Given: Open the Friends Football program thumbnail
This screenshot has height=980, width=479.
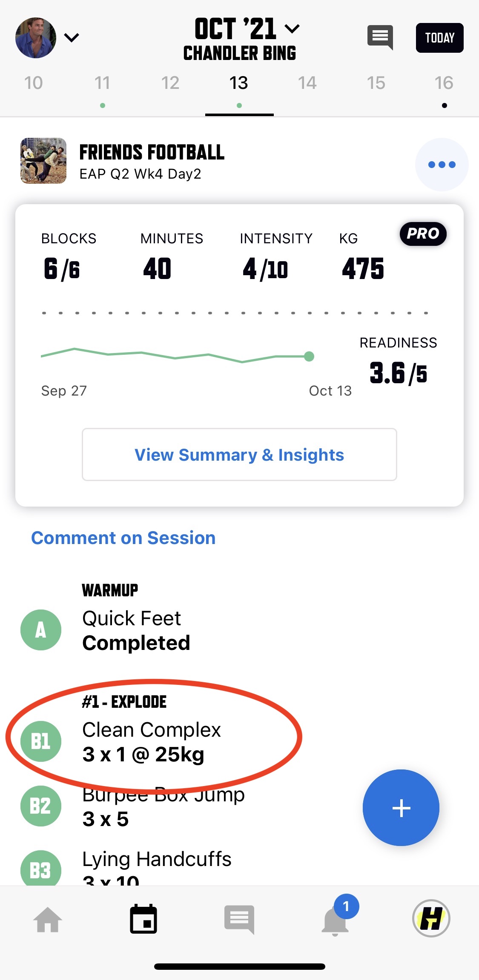Looking at the screenshot, I should tap(43, 161).
